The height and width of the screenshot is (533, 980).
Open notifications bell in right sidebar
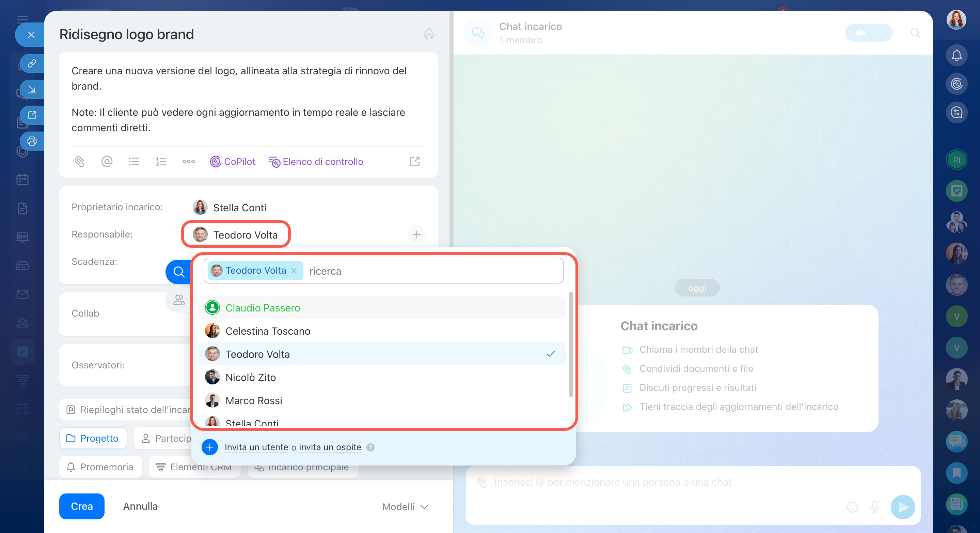coord(957,55)
